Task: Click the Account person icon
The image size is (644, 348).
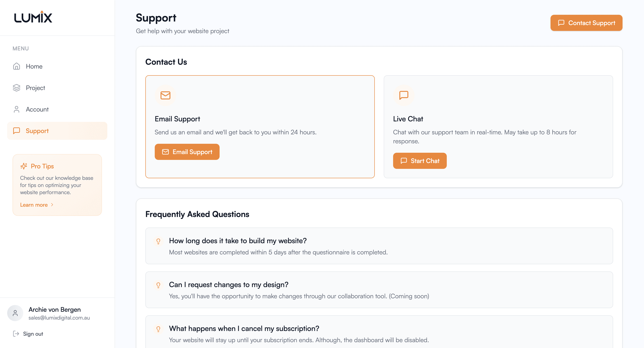Action: click(17, 110)
